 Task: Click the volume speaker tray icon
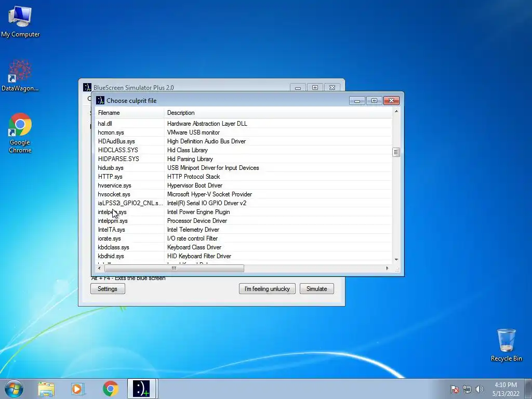pyautogui.click(x=479, y=389)
